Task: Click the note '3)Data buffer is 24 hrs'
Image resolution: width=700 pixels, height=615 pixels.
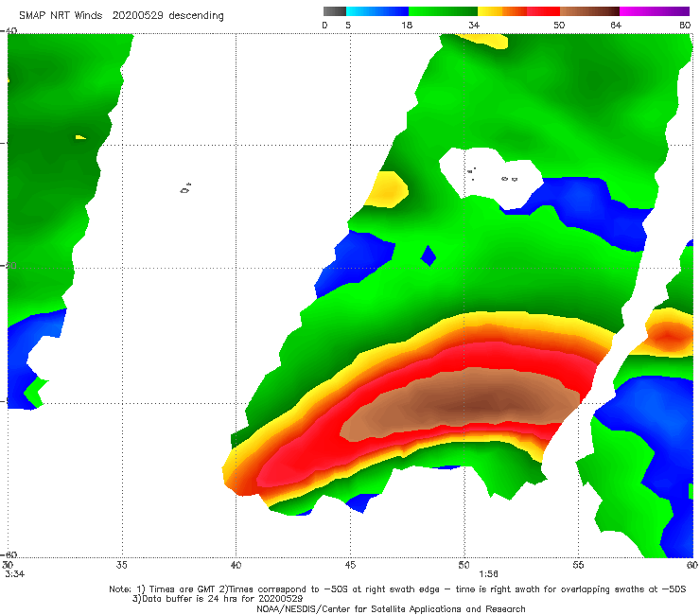Action: (218, 599)
